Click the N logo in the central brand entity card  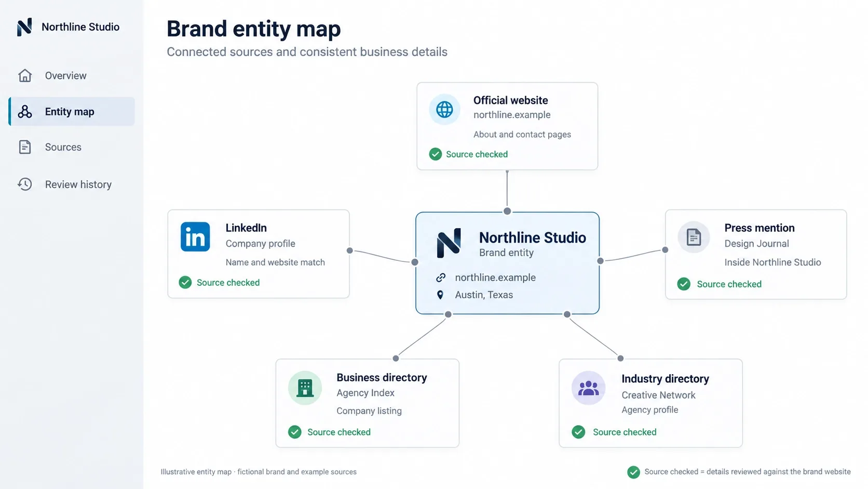pos(449,243)
